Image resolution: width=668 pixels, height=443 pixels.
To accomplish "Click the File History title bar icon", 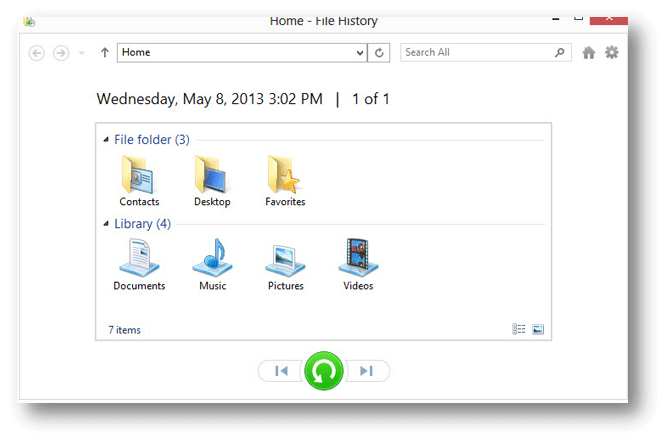I will point(29,21).
